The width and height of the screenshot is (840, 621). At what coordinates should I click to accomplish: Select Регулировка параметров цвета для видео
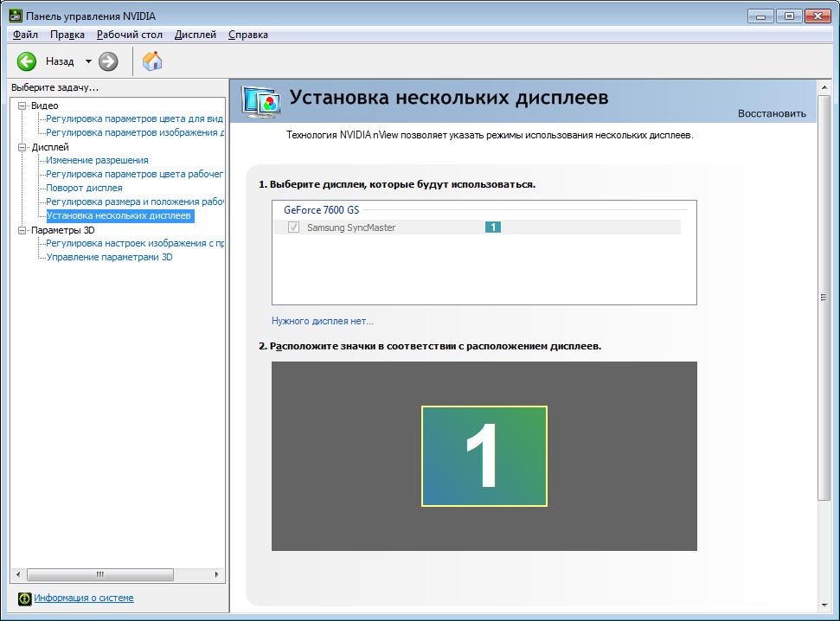point(134,119)
